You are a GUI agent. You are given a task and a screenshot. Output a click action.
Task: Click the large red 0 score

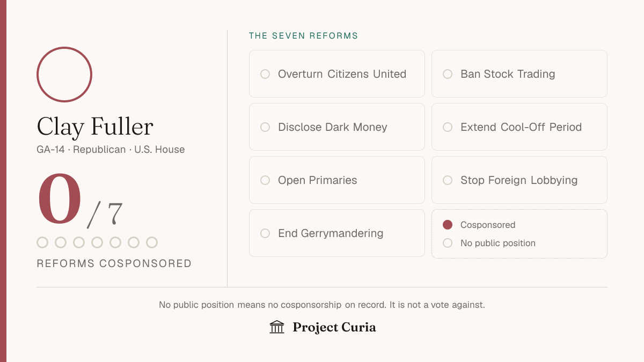point(60,200)
